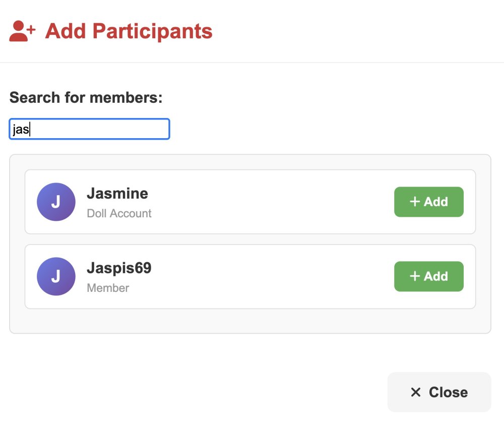Click the "Search for members:" label

point(86,97)
